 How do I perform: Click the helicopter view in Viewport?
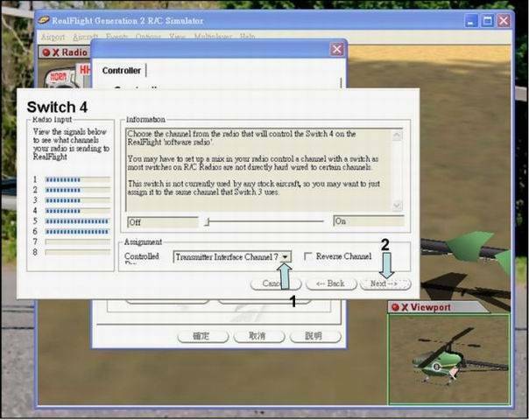(448, 359)
